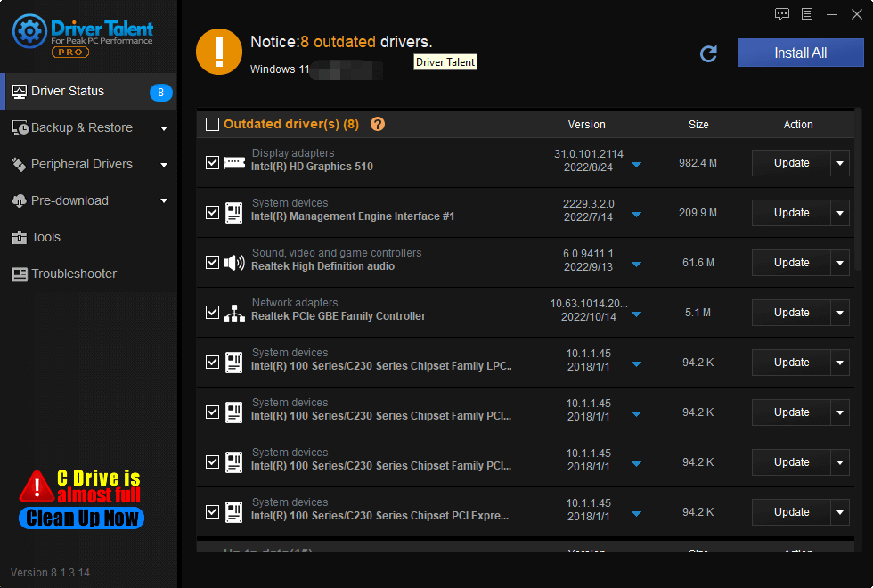873x588 pixels.
Task: Open the Troubleshooter menu item
Action: [89, 274]
